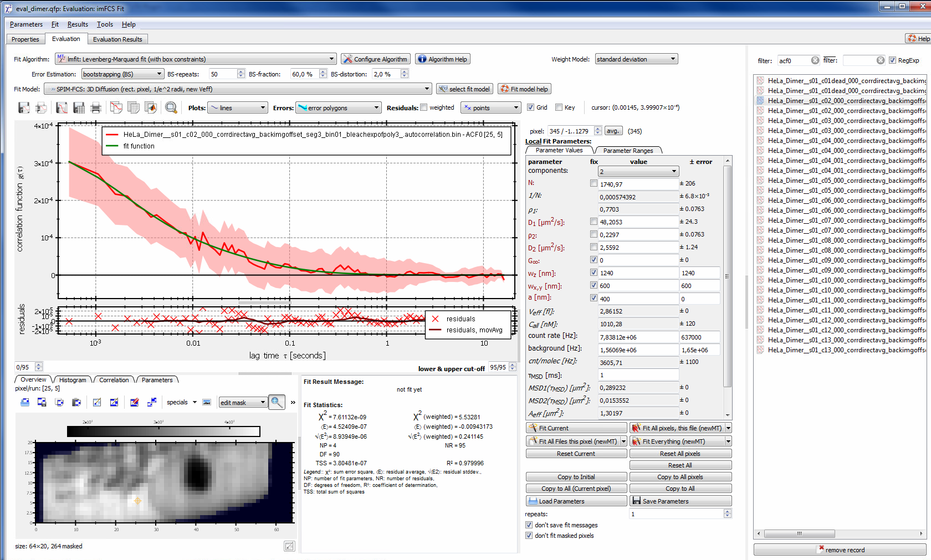931x560 pixels.
Task: Click the zoom magnifier icon in the plot toolbar
Action: (x=171, y=108)
